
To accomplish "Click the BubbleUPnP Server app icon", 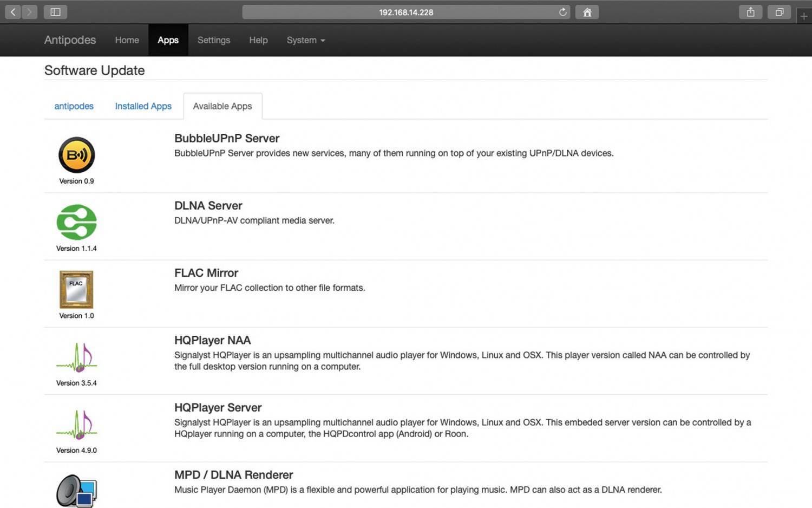I will [76, 155].
